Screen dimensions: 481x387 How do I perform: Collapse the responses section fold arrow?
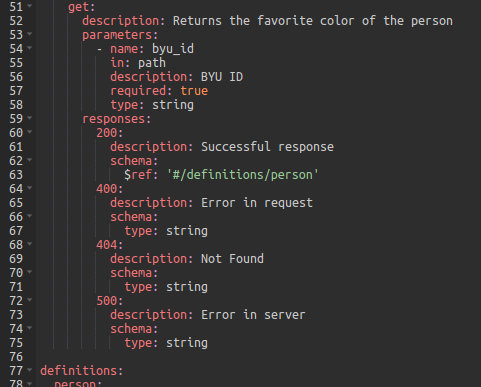[30, 118]
